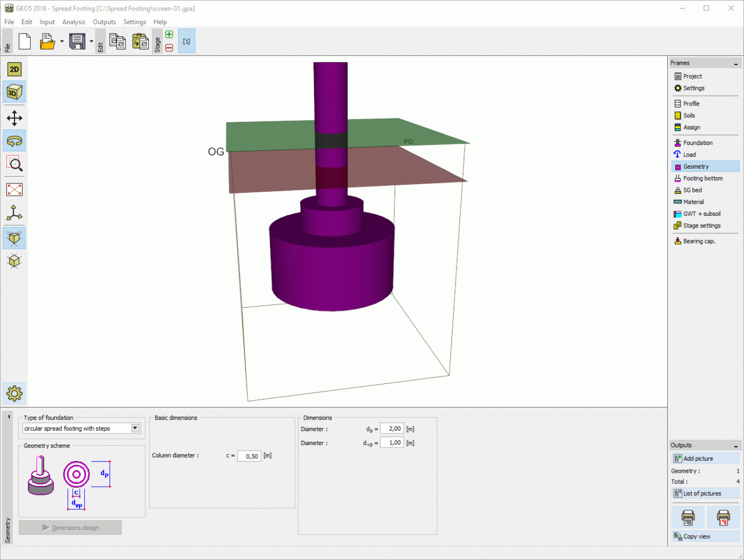
Task: Open the Type of foundation dropdown
Action: (134, 428)
